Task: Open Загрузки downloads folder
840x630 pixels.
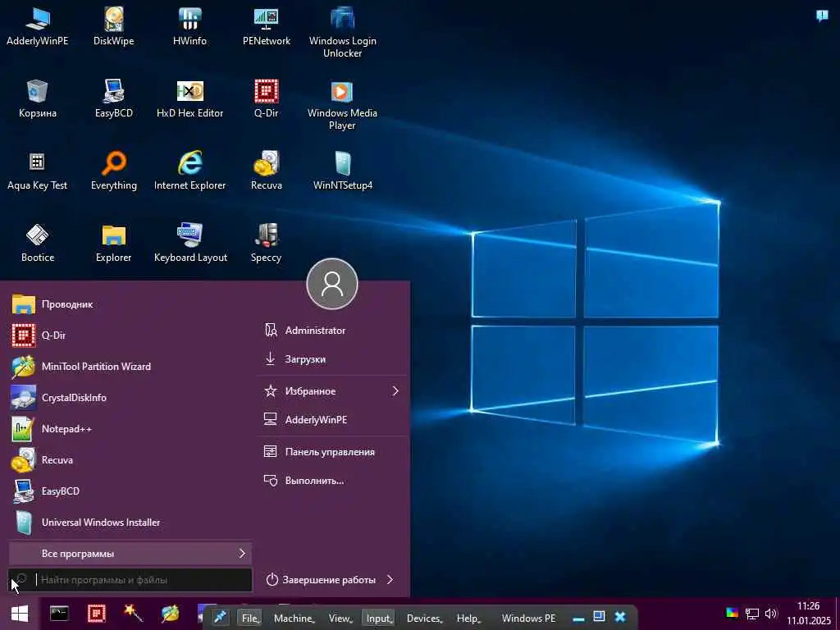Action: coord(333,359)
